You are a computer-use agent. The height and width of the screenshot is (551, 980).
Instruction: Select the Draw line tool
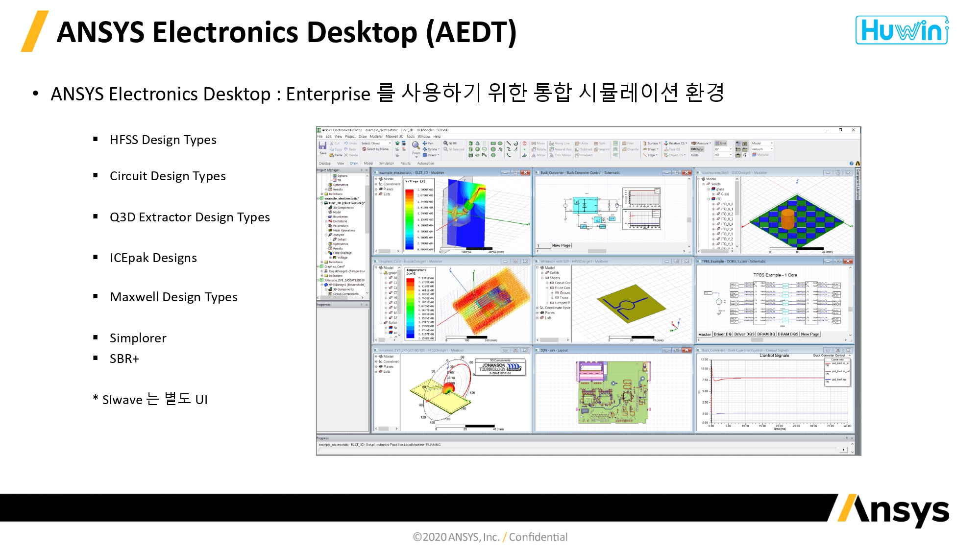coord(509,143)
